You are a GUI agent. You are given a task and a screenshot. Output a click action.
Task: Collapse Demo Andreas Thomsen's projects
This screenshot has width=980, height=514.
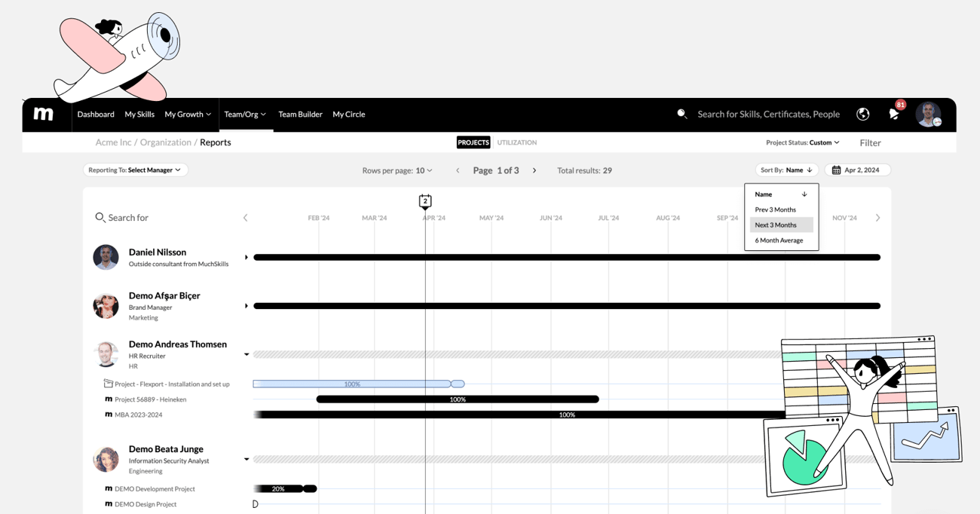click(247, 354)
